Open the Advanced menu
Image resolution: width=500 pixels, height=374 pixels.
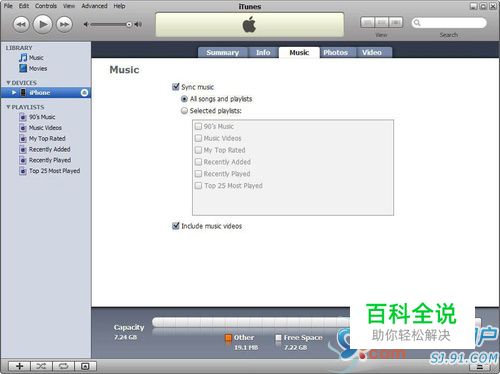(x=94, y=6)
